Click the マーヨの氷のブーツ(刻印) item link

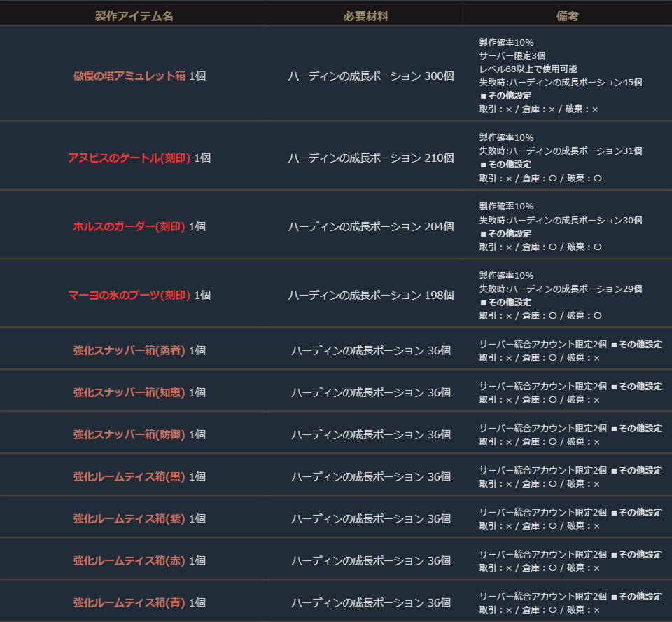[129, 295]
